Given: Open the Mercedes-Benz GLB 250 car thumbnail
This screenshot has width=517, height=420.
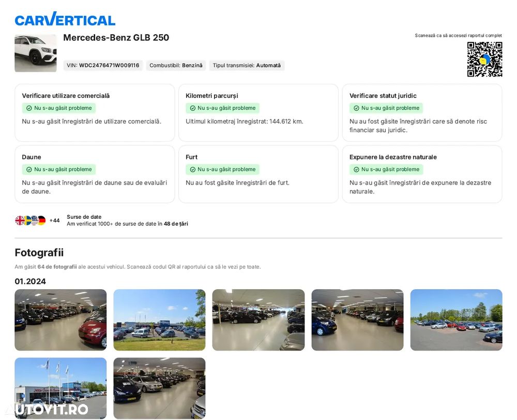Looking at the screenshot, I should point(36,53).
